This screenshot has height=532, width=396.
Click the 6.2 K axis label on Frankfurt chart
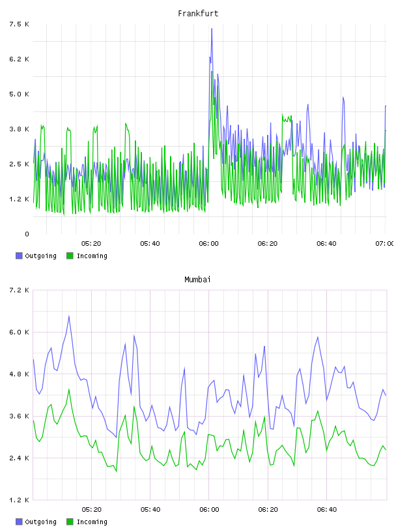coord(20,59)
